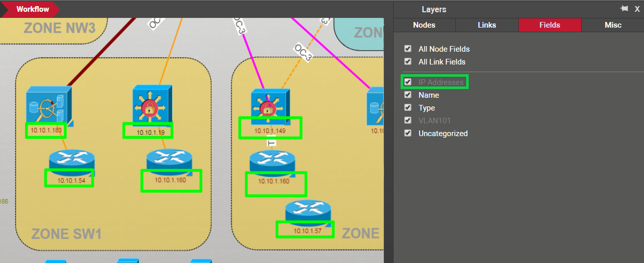The height and width of the screenshot is (263, 644).
Task: Uncheck the IP Addresses field checkbox
Action: pos(408,82)
